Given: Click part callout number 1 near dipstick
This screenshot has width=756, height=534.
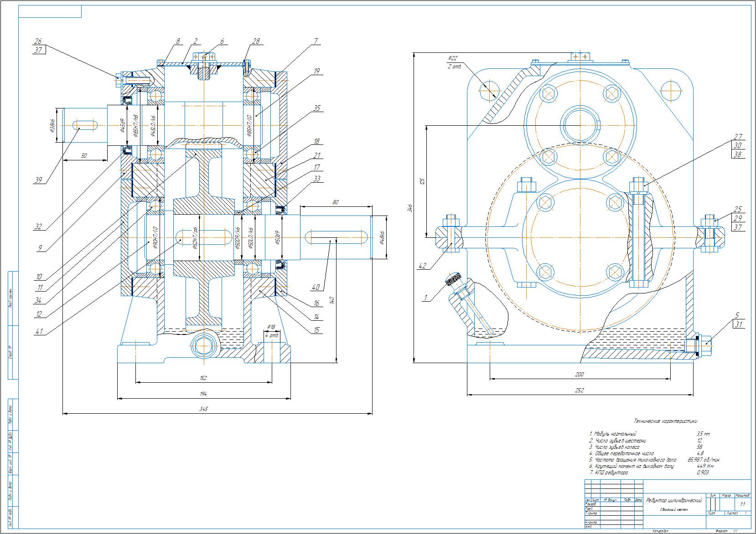Looking at the screenshot, I should click(x=425, y=298).
